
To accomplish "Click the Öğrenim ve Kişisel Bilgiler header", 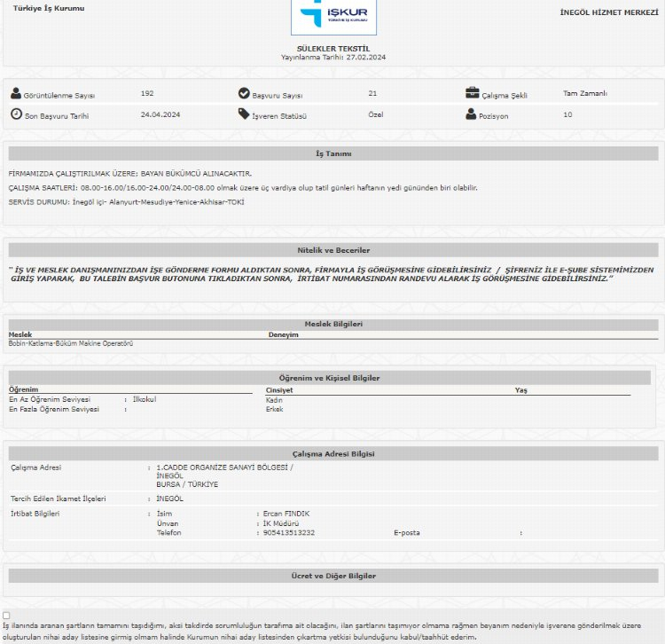I will [329, 378].
